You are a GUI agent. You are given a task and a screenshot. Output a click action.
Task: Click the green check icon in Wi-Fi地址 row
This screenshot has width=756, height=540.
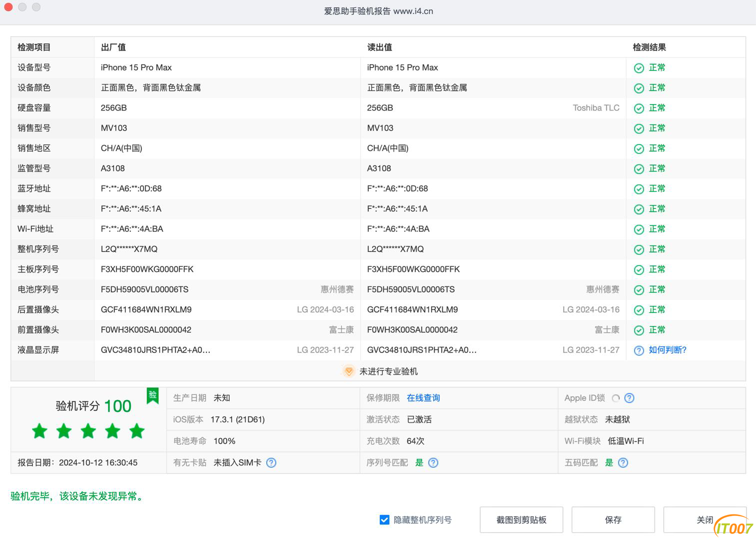point(639,229)
